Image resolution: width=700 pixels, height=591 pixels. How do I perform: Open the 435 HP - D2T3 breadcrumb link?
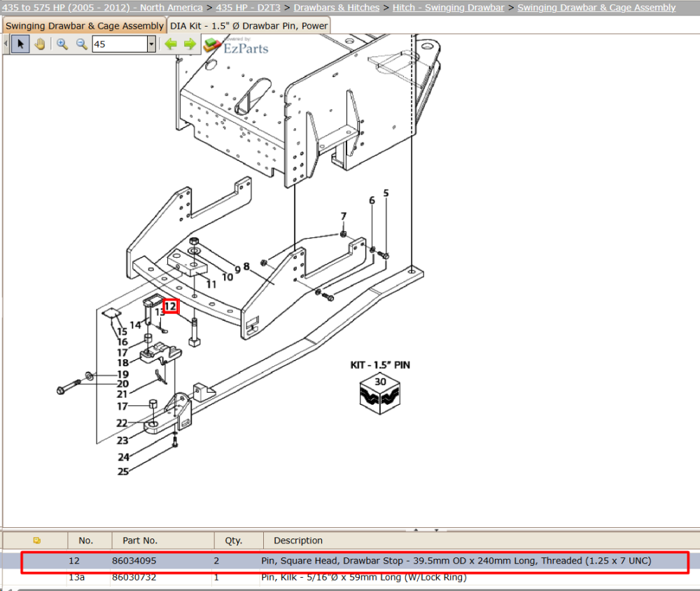[248, 7]
